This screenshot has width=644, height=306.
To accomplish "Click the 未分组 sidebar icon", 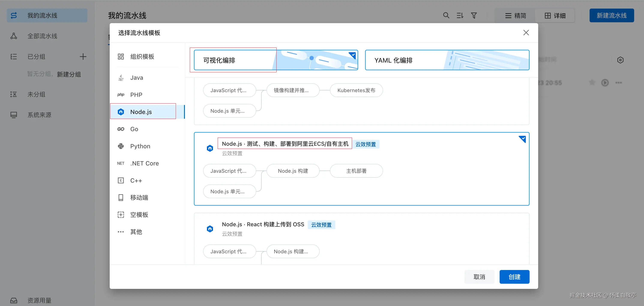I will click(14, 94).
